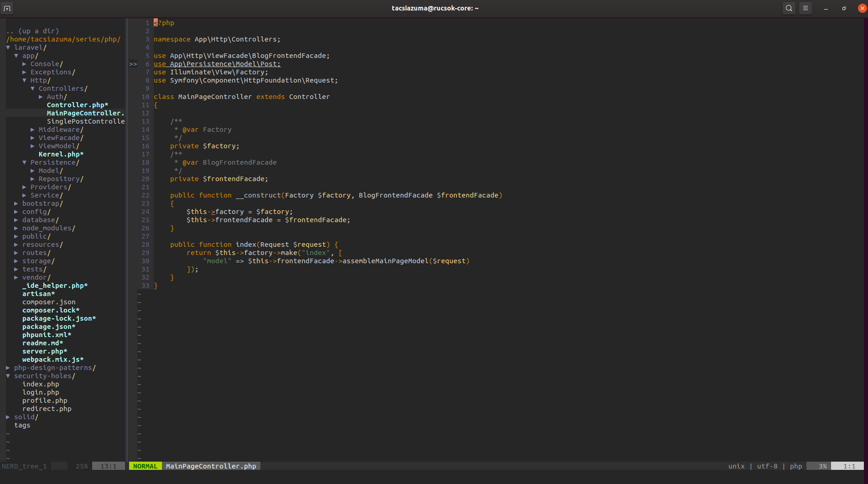
Task: Click the '.. (up a dir)' entry
Action: point(32,31)
